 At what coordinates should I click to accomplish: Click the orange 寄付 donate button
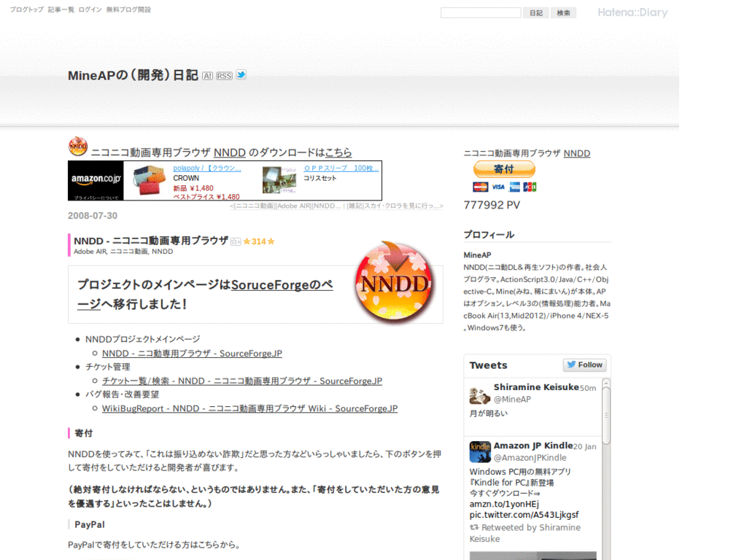point(504,169)
